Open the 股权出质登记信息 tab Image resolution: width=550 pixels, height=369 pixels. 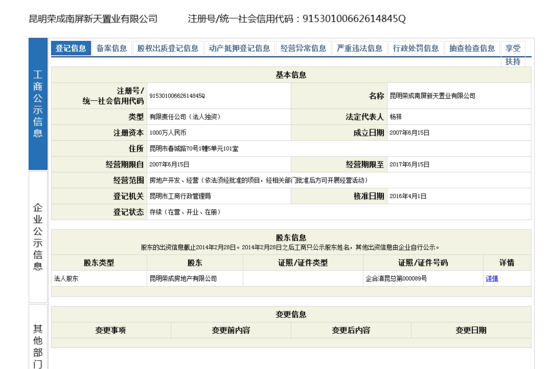pos(168,48)
